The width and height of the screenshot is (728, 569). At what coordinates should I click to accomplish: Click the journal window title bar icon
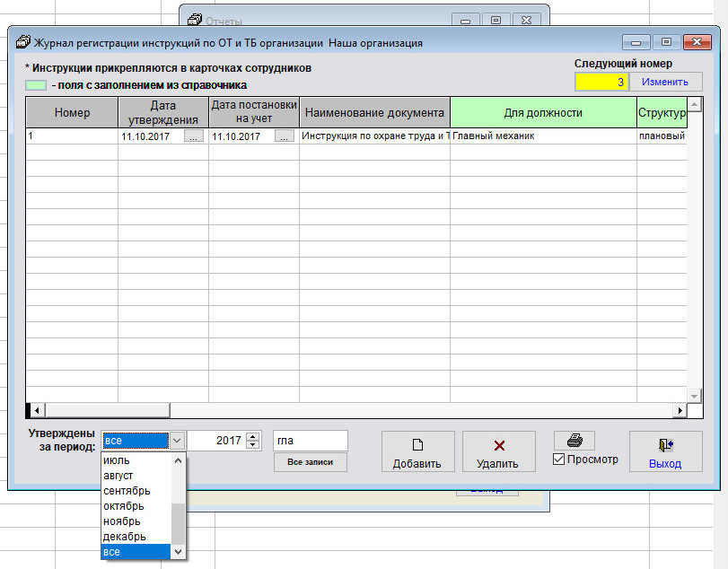(x=22, y=42)
